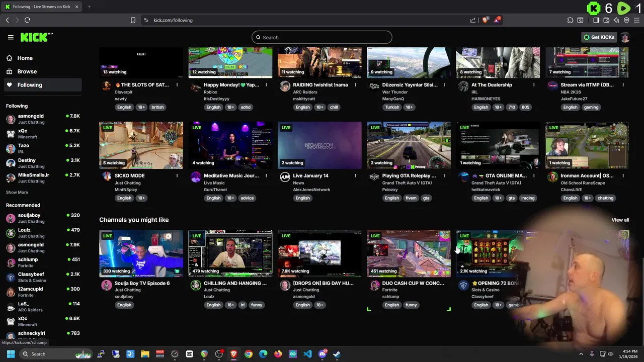Click the adhd tag on ItIsDestinyyy stream
644x362 pixels.
[246, 107]
